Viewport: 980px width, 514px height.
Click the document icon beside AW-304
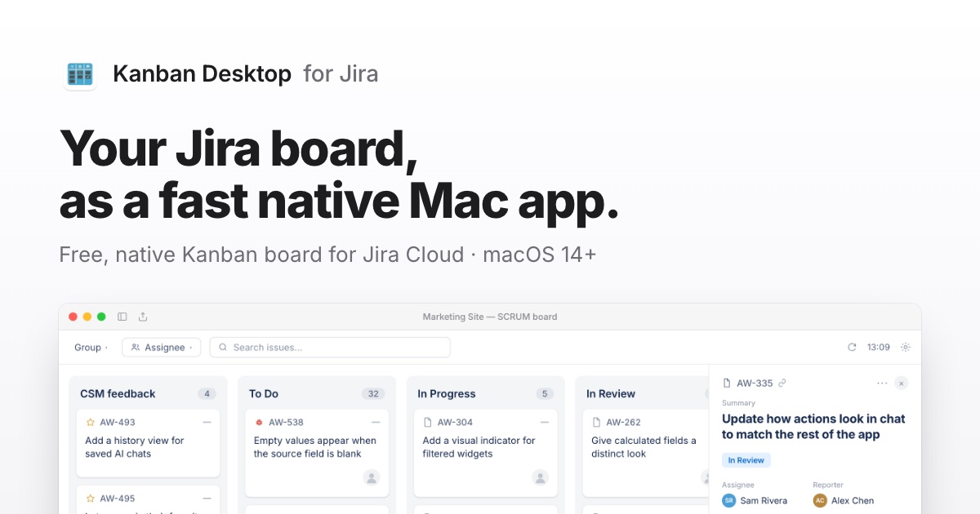point(428,423)
